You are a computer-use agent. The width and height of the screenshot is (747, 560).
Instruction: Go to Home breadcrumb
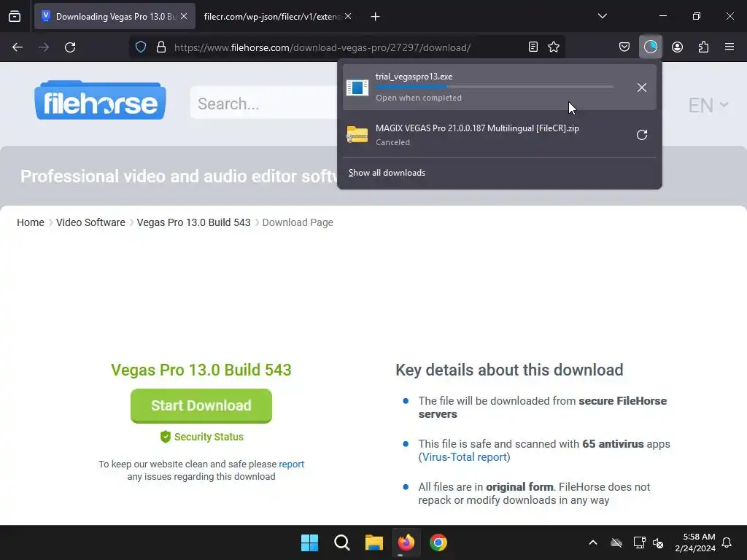point(31,222)
